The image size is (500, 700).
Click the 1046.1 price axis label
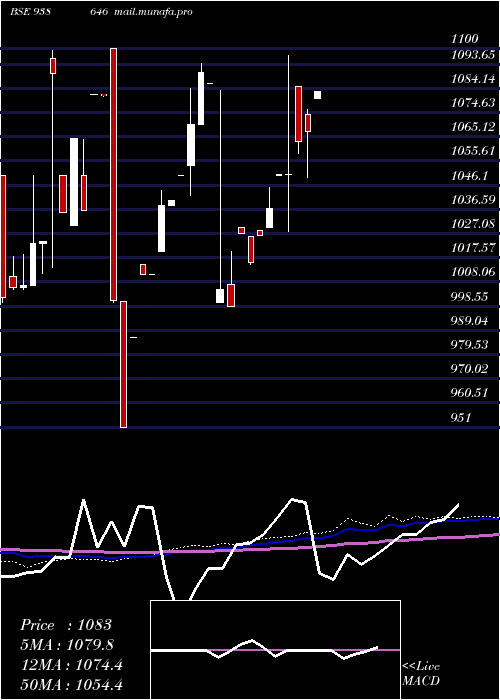click(x=469, y=175)
